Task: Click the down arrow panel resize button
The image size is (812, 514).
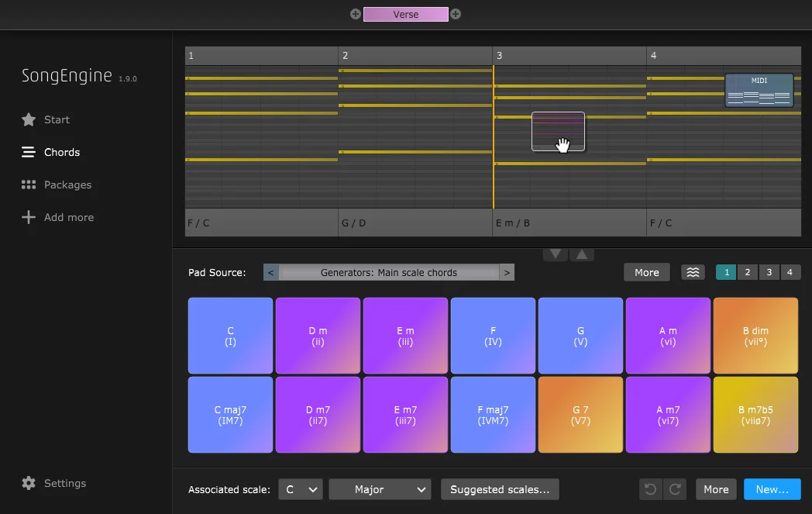Action: coord(556,254)
